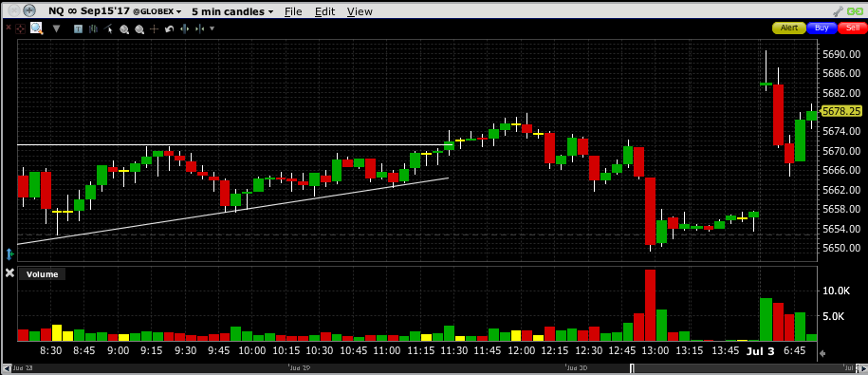The height and width of the screenshot is (375, 868).
Task: Click the compress bar spacing icon
Action: [x=199, y=28]
